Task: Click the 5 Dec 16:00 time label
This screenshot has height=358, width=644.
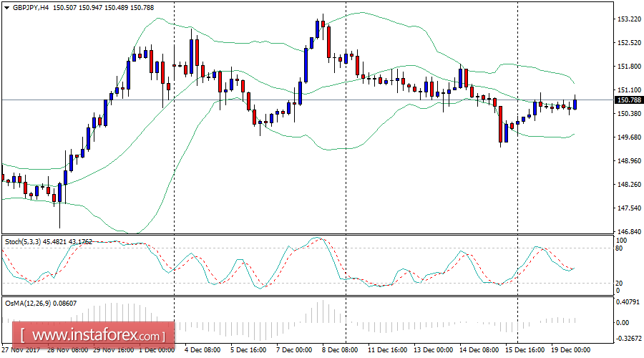Action: tap(248, 350)
